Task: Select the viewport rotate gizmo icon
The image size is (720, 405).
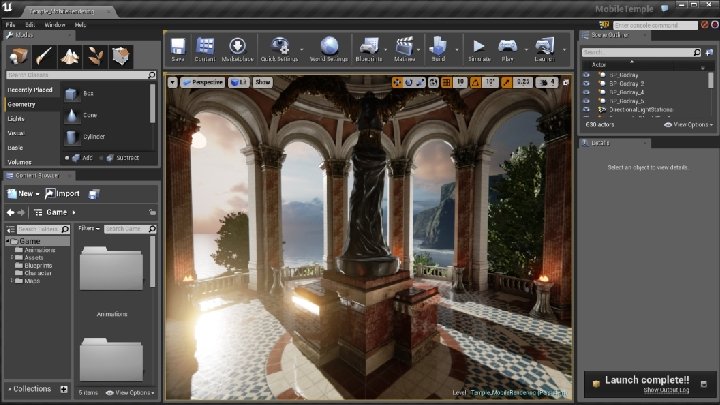Action: click(409, 82)
